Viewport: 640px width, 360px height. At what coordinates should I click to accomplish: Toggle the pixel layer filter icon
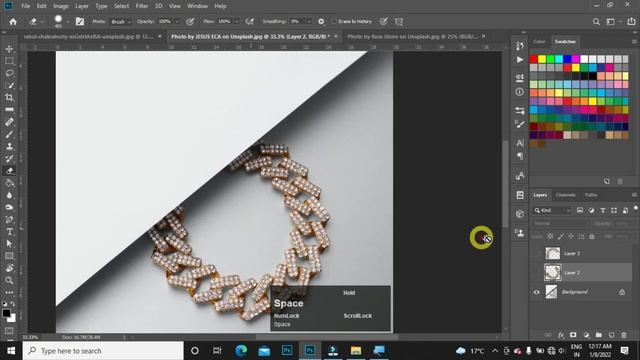tap(580, 211)
